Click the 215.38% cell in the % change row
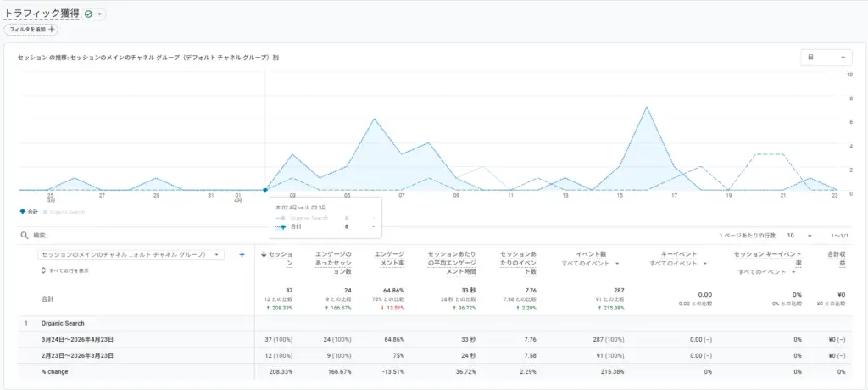This screenshot has height=390, width=868. 614,371
